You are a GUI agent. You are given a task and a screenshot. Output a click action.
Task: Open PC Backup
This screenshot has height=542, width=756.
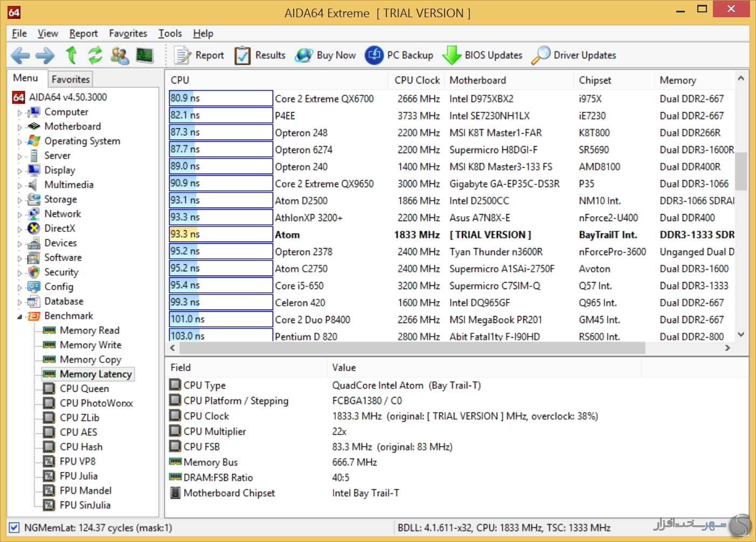tap(399, 55)
